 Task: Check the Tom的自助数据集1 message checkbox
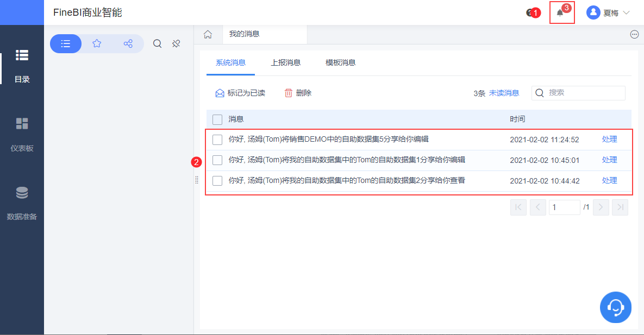click(x=217, y=160)
